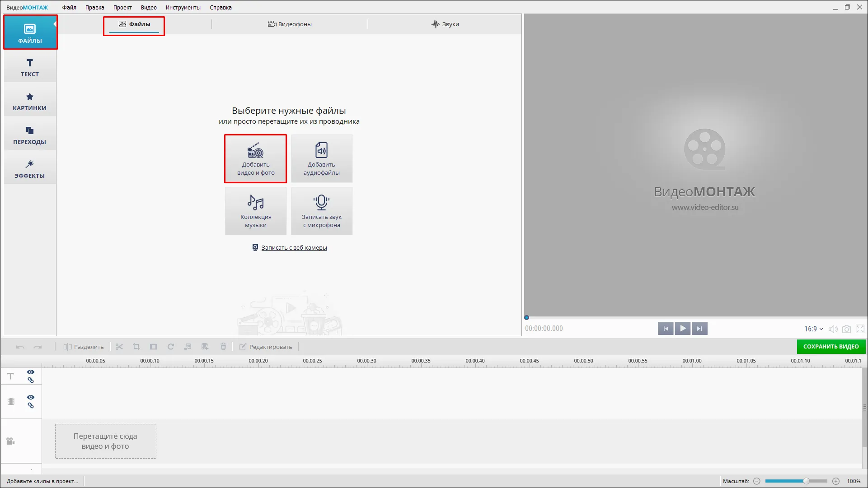Toggle fullscreen preview icon

click(x=860, y=329)
